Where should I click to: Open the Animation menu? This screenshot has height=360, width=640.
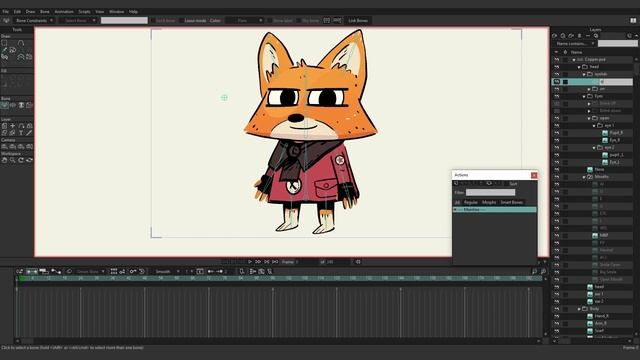pos(64,12)
